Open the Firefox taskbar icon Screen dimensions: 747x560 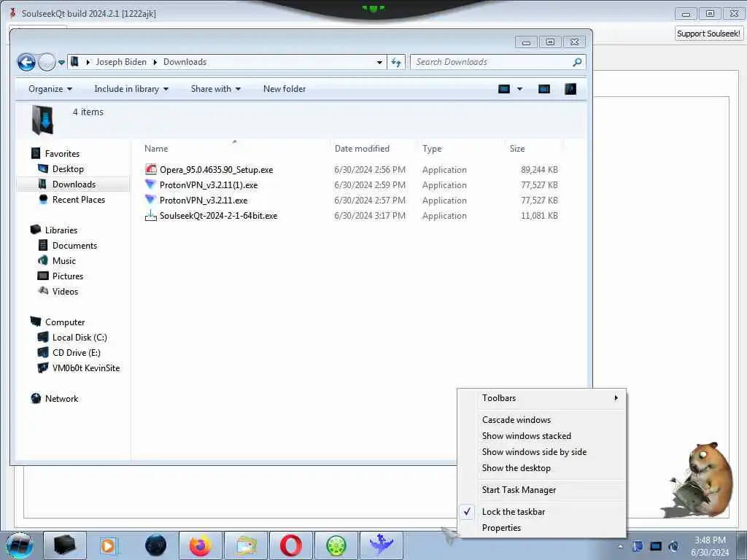[201, 545]
